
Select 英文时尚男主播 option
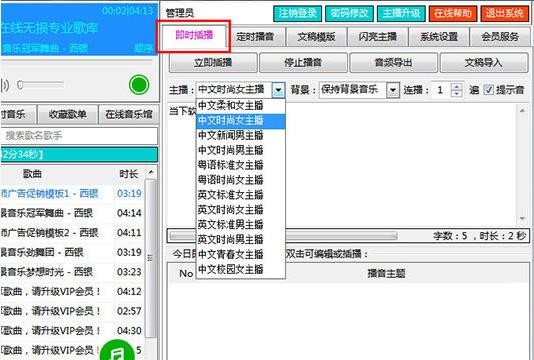[x=240, y=239]
